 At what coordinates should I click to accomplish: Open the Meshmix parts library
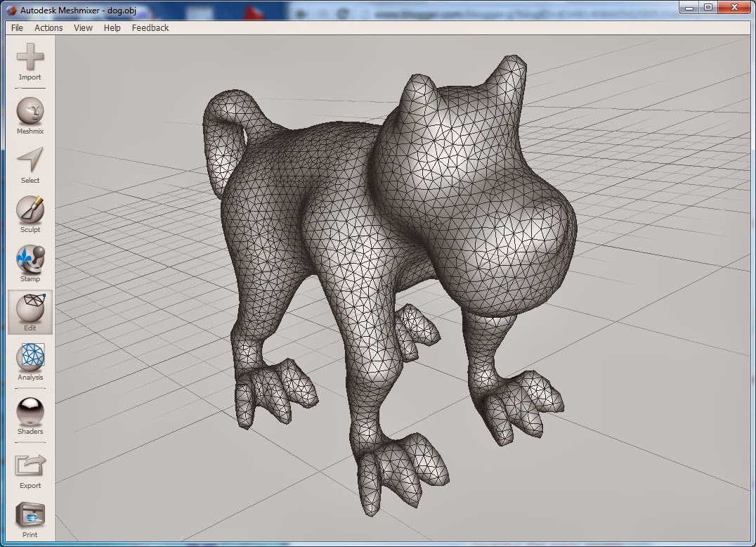click(x=30, y=111)
